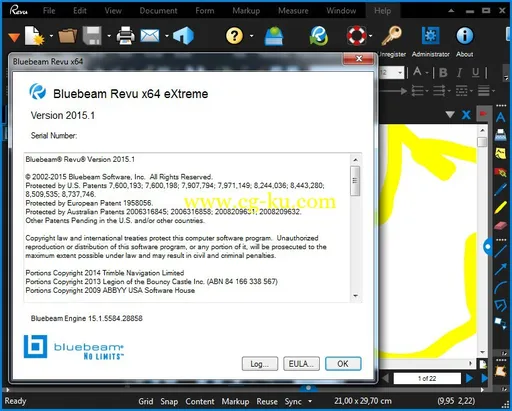Click the Log... button
The image size is (512, 411).
pyautogui.click(x=260, y=364)
